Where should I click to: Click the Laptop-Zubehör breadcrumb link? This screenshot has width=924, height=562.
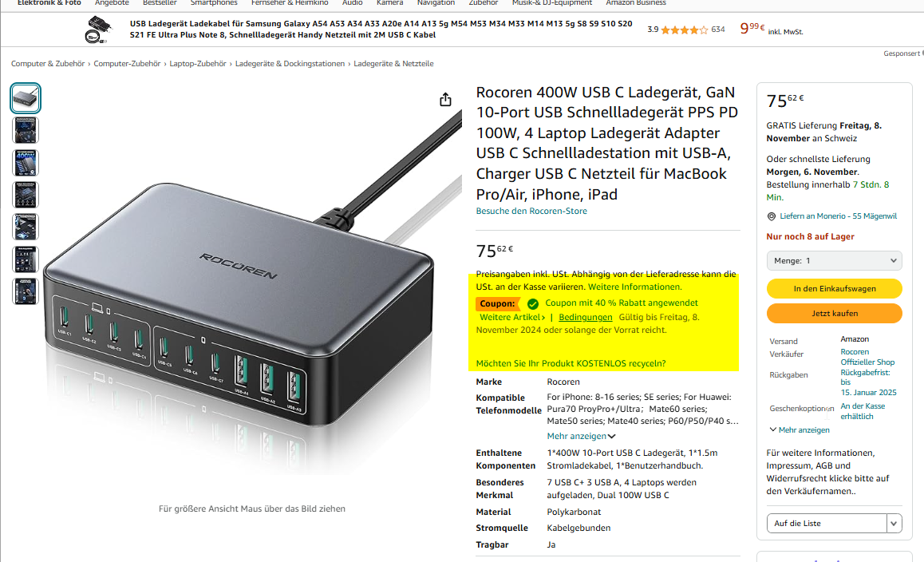pyautogui.click(x=197, y=64)
